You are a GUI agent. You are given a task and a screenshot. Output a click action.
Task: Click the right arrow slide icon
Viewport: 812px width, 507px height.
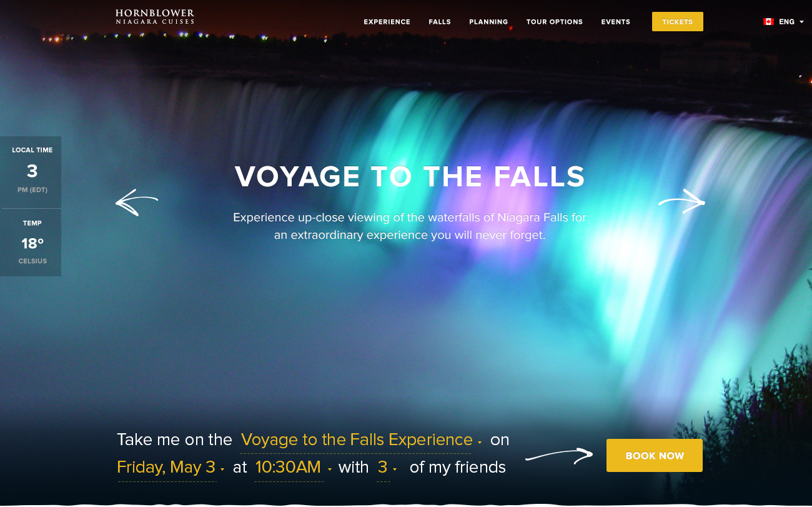[x=682, y=201]
